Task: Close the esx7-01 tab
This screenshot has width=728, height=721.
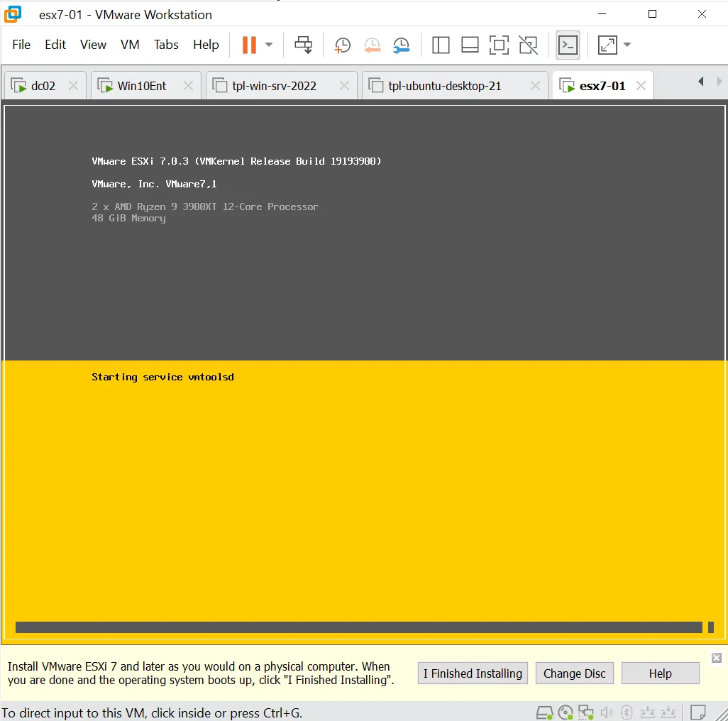Action: 641,86
